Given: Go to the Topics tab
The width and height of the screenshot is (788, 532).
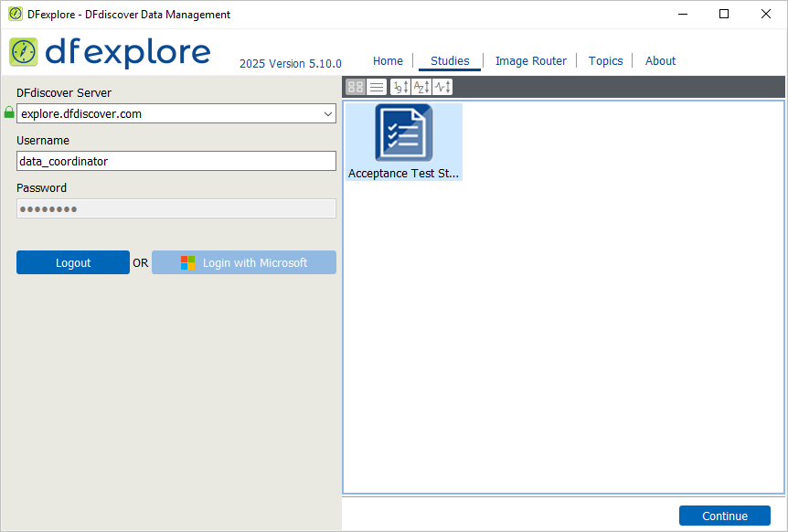Looking at the screenshot, I should (x=605, y=60).
